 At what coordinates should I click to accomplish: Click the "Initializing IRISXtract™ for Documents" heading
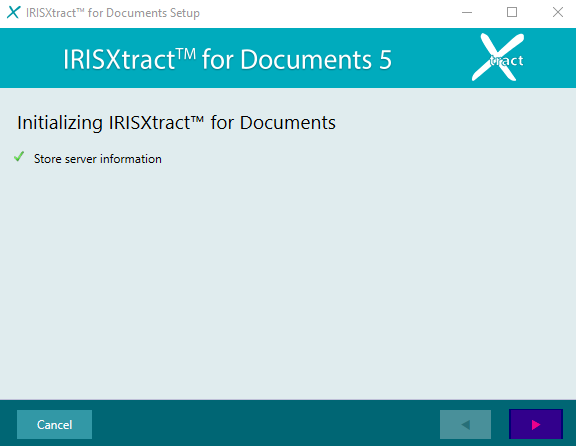tap(176, 123)
